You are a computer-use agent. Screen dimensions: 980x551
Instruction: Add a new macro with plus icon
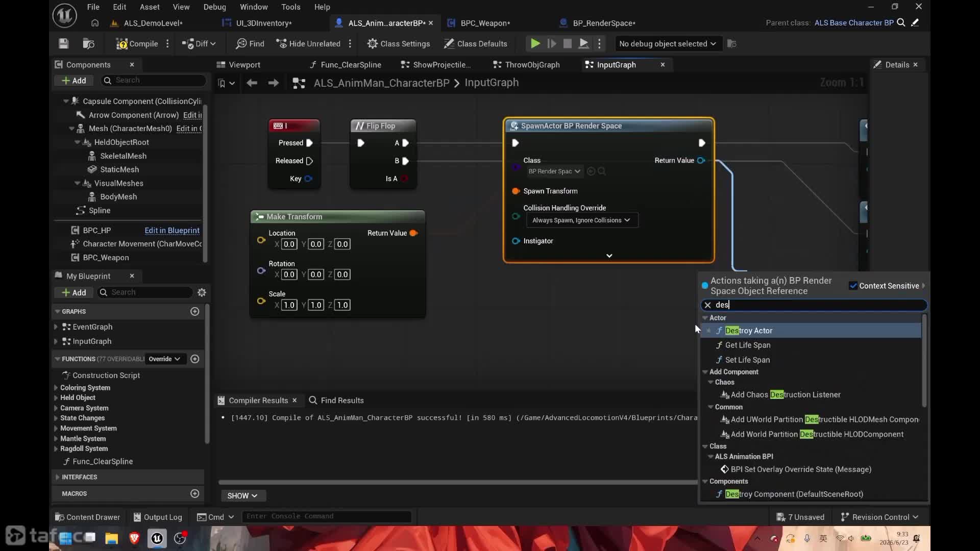coord(194,494)
